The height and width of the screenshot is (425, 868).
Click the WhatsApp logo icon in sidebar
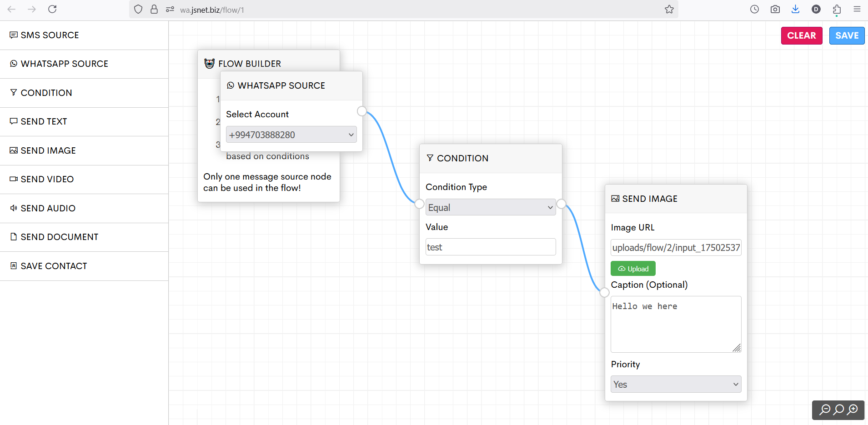pos(14,64)
